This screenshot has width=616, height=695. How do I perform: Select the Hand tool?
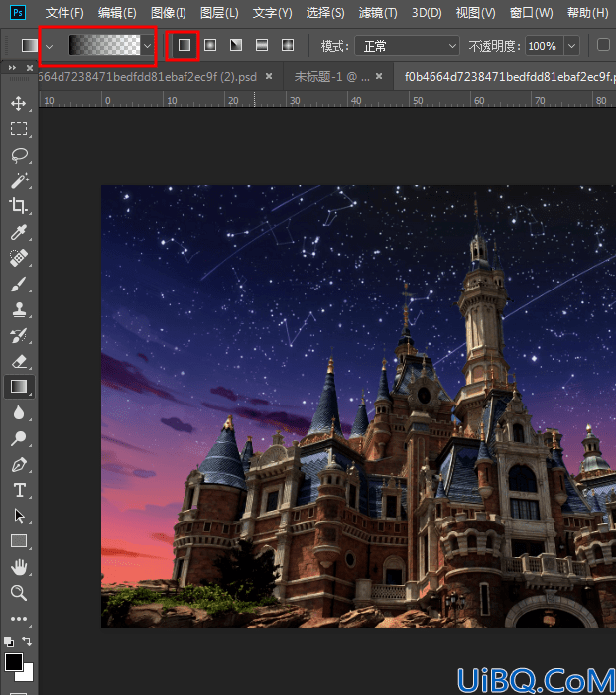pos(18,567)
